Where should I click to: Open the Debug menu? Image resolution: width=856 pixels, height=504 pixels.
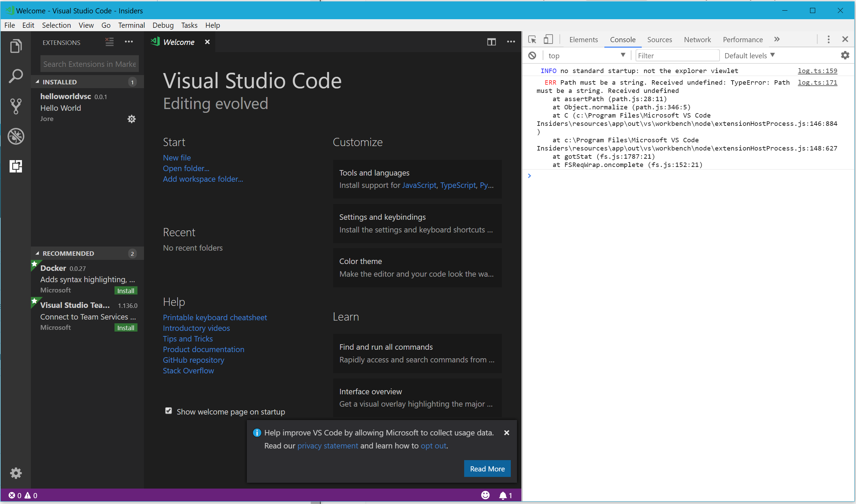coord(163,25)
